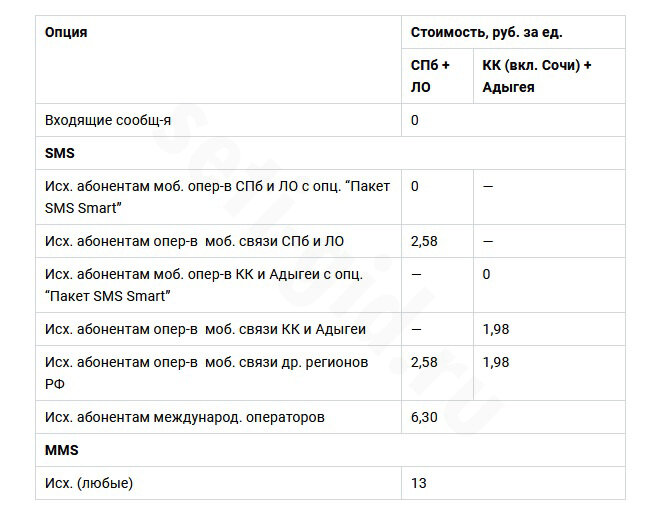This screenshot has height=514, width=659.
Task: Click 1,98 in 'КК и Адыгеи' row
Action: click(x=496, y=329)
